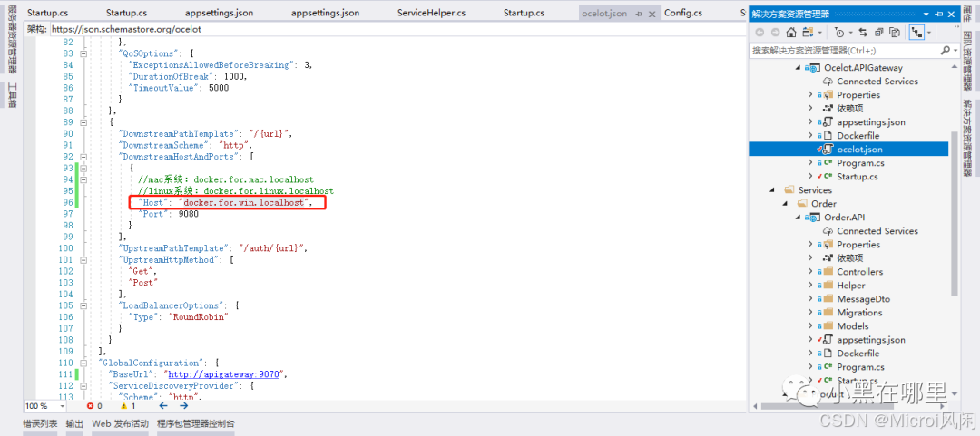Collapse DownstreamHostAndPorts block on line 92
This screenshot has width=980, height=436.
click(x=83, y=157)
